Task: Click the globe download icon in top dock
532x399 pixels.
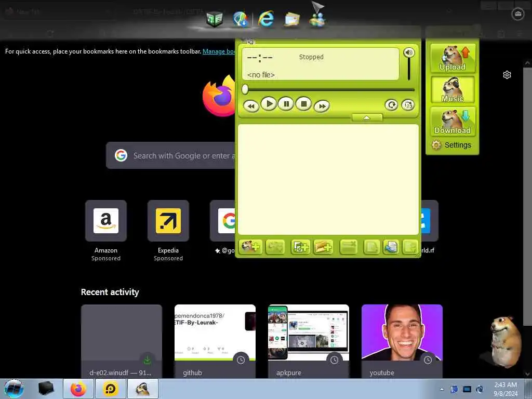Action: pyautogui.click(x=241, y=19)
